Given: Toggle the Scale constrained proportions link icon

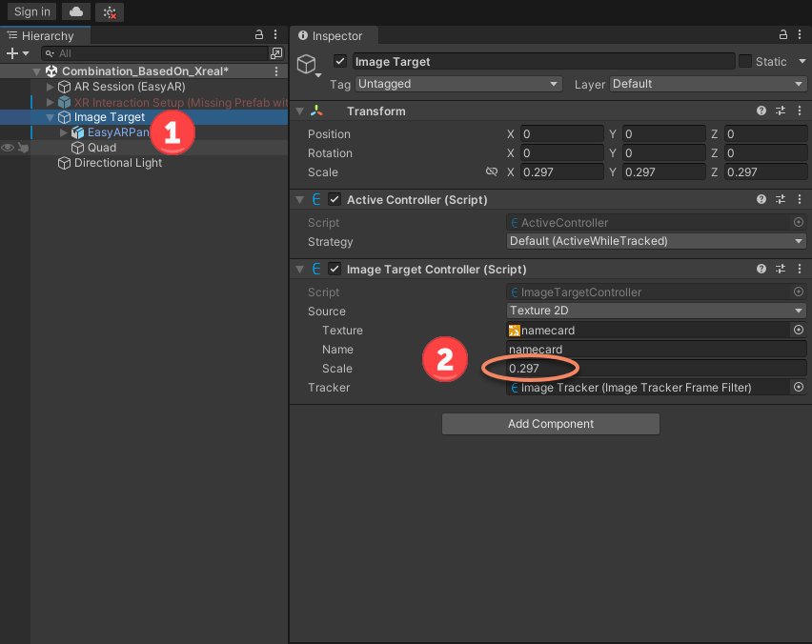Looking at the screenshot, I should [492, 172].
